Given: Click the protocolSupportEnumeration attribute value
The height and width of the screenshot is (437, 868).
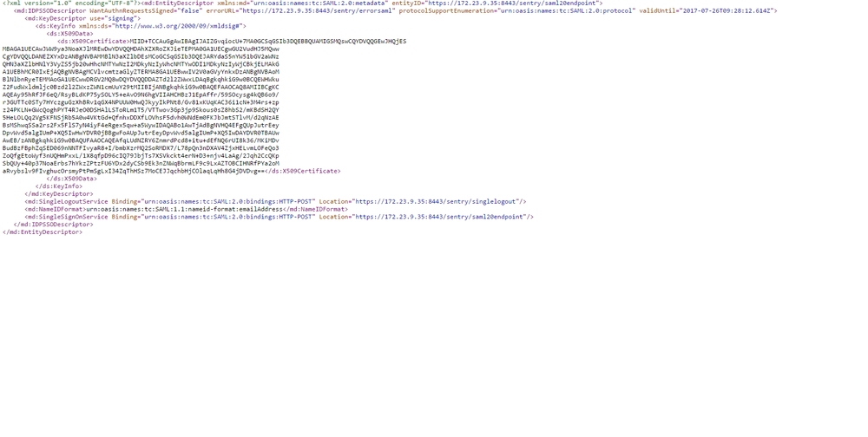Looking at the screenshot, I should (566, 11).
